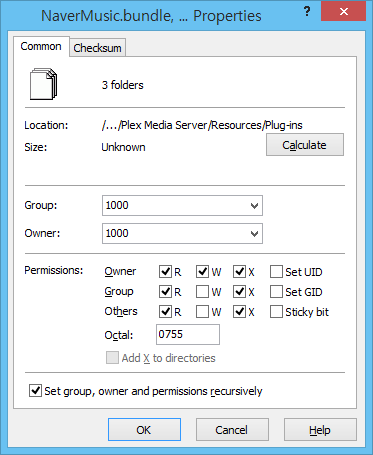The width and height of the screenshot is (373, 455).
Task: Toggle Owner W permission checkbox
Action: tap(202, 272)
